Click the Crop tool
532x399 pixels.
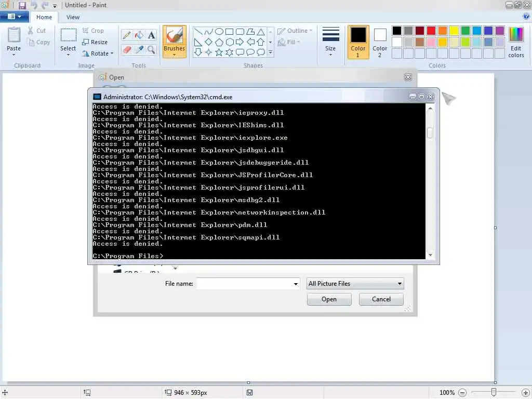(93, 31)
